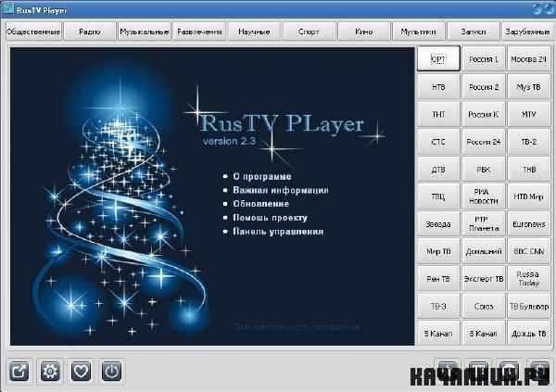Tune to the НТВ channel
The width and height of the screenshot is (556, 392).
point(438,86)
